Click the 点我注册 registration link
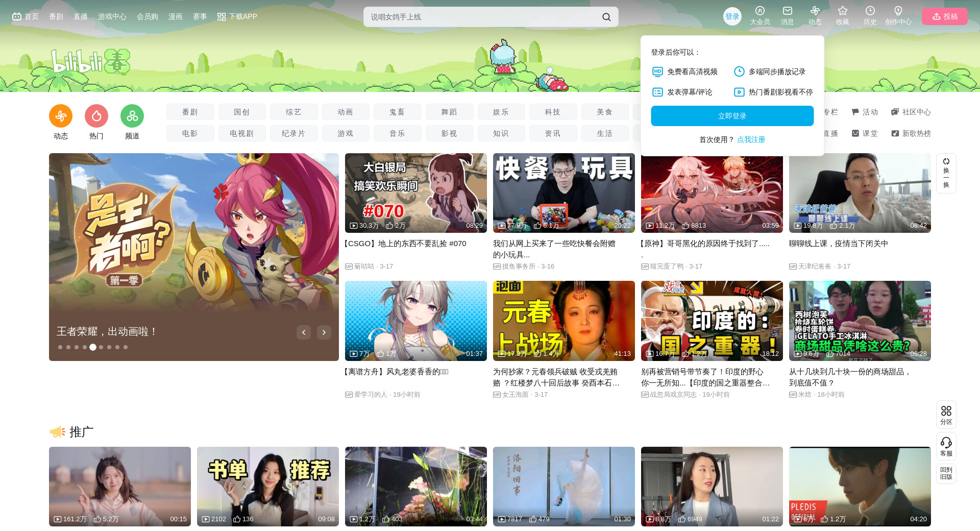Image resolution: width=980 pixels, height=531 pixels. (751, 139)
